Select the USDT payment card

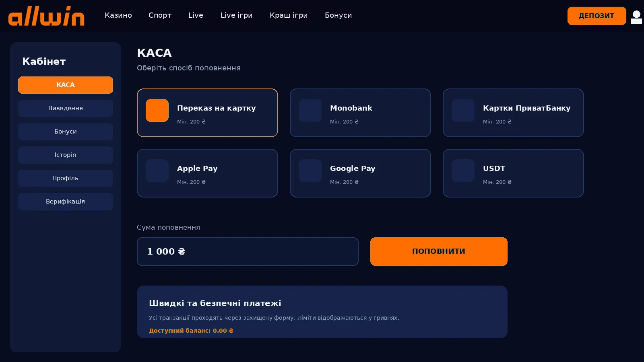point(513,173)
